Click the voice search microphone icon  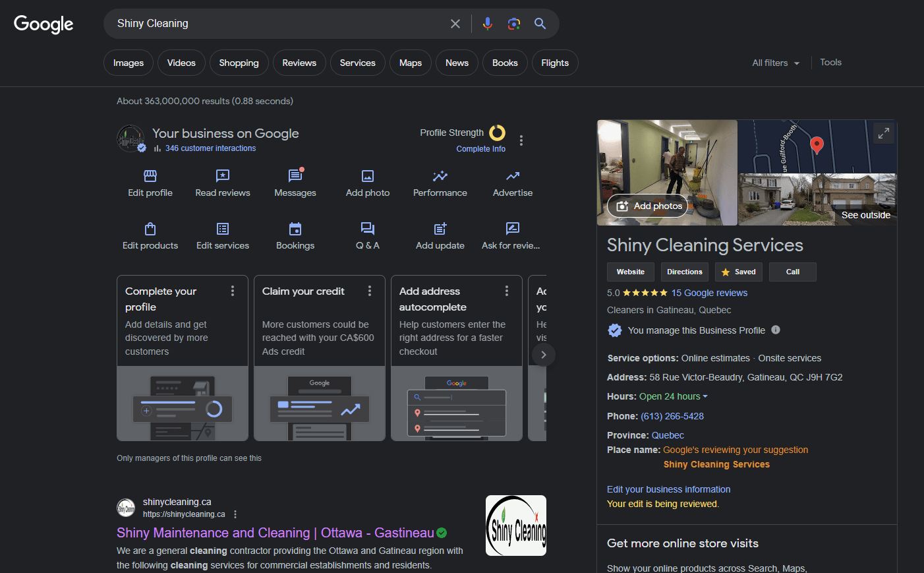pyautogui.click(x=487, y=24)
